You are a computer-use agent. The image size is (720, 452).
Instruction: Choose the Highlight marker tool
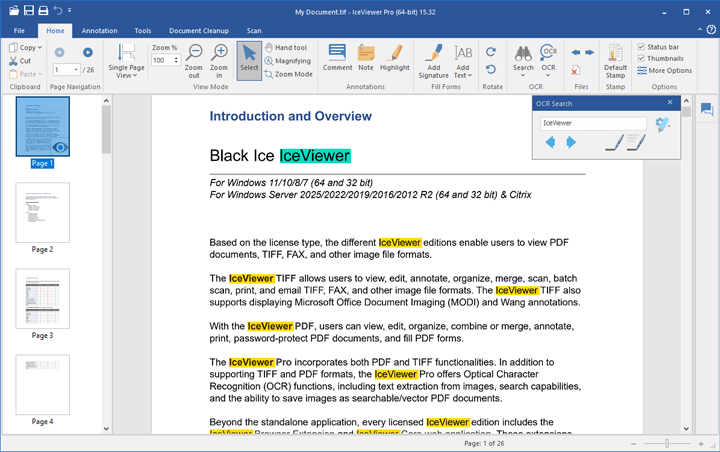click(x=395, y=57)
